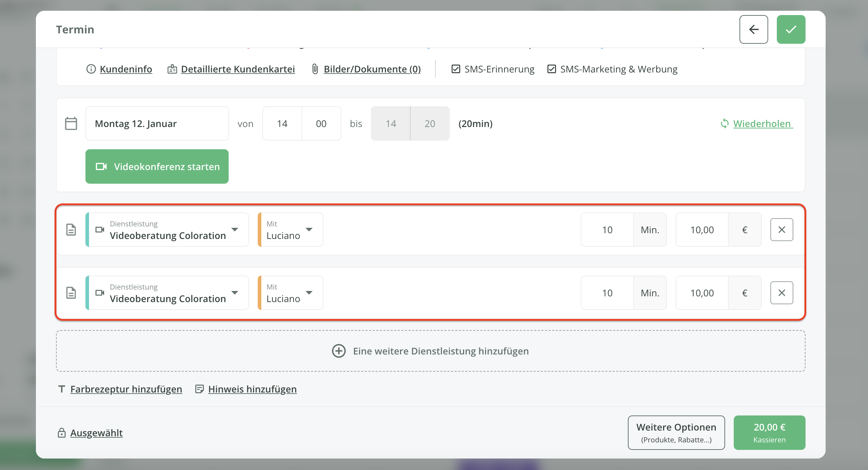
Task: Click plus icon to add another service
Action: (339, 351)
